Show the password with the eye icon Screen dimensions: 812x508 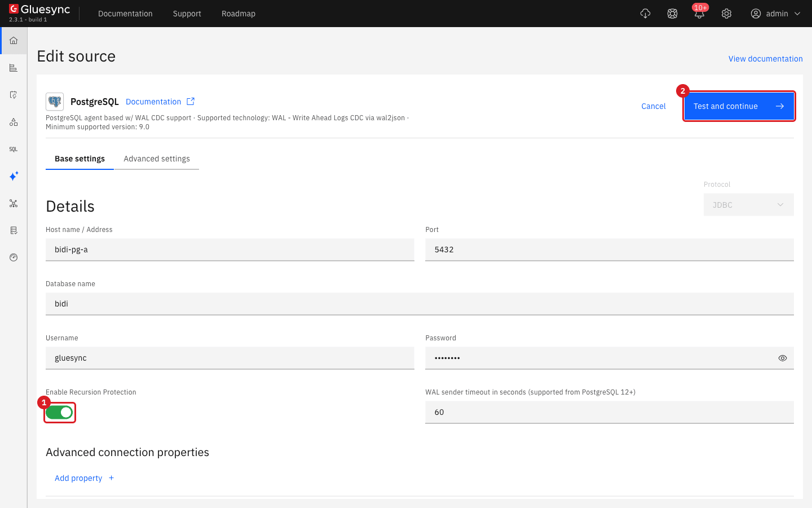(x=782, y=358)
